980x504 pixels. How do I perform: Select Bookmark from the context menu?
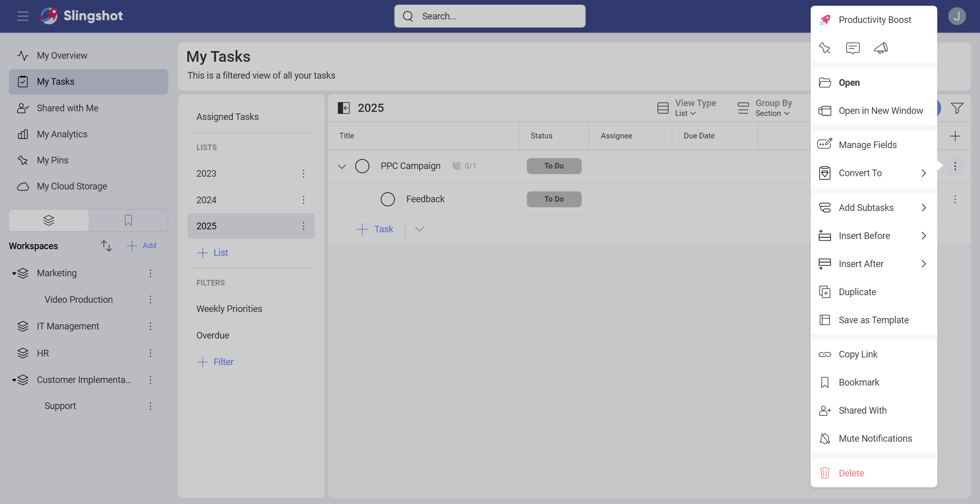pyautogui.click(x=874, y=382)
